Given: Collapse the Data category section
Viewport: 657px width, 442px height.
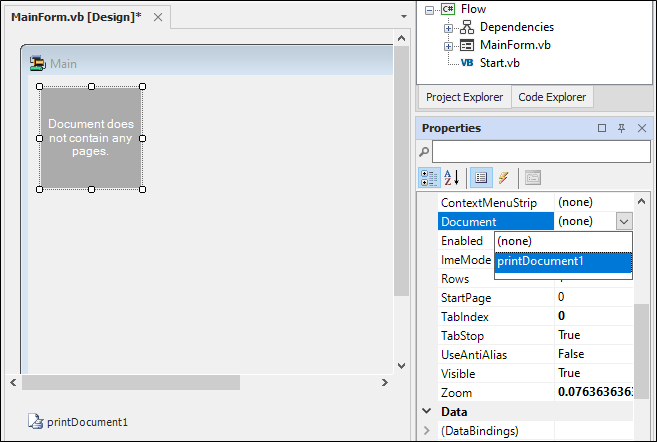Looking at the screenshot, I should [427, 411].
